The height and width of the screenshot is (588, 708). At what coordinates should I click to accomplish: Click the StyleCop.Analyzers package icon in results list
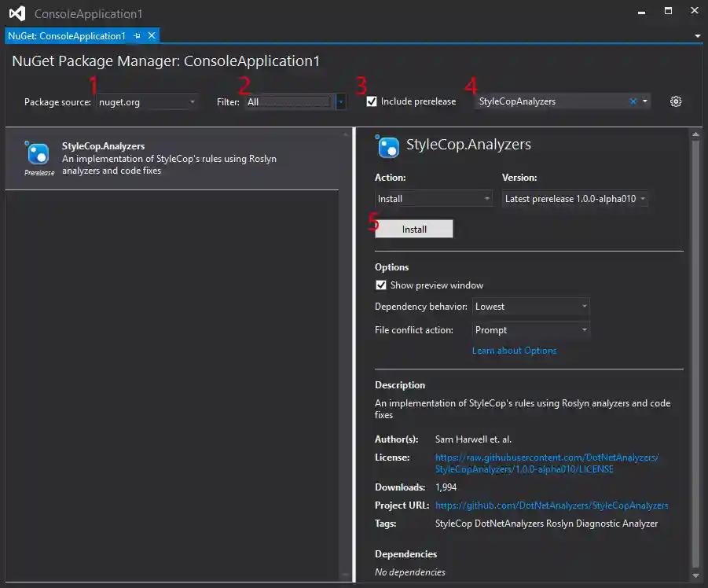(x=39, y=154)
